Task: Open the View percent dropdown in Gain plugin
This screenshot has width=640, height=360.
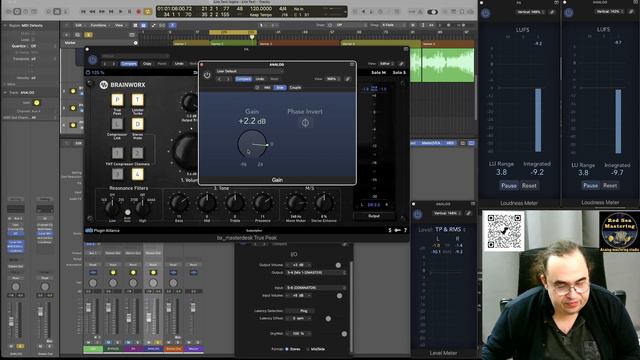Action: pyautogui.click(x=333, y=79)
